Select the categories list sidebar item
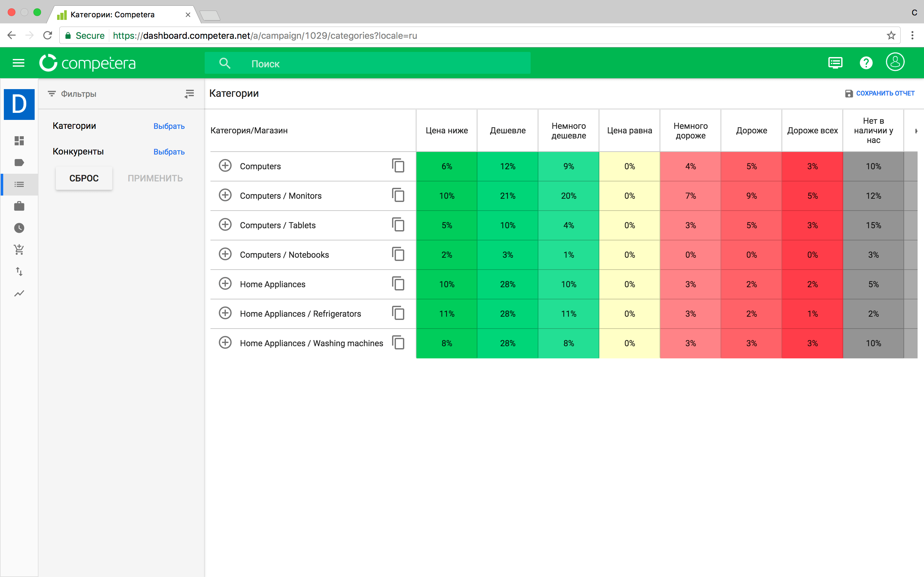924x577 pixels. point(19,185)
